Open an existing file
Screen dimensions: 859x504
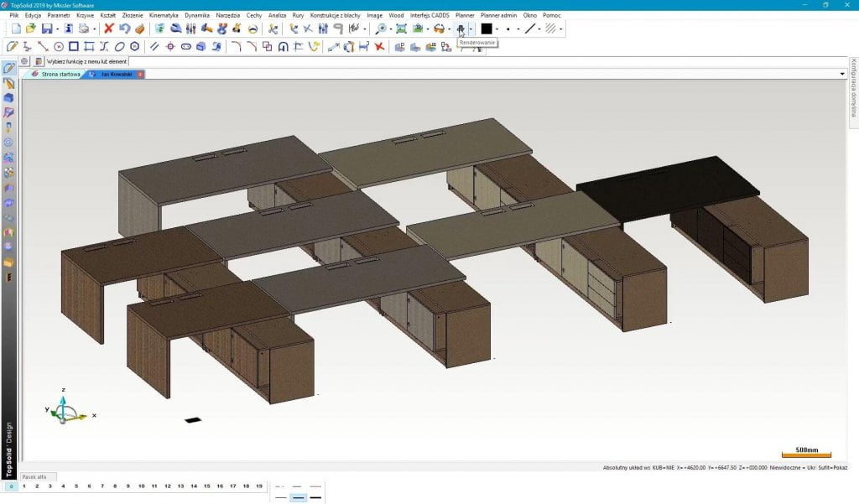(29, 29)
